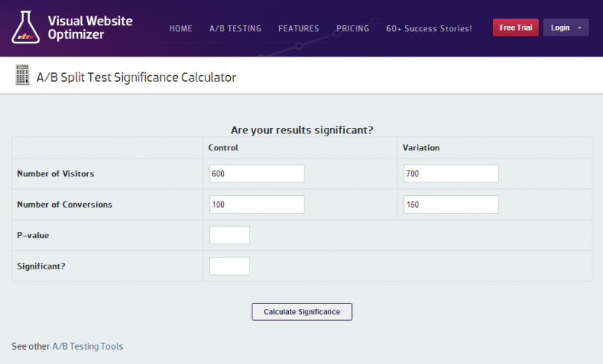The height and width of the screenshot is (364, 603).
Task: Click the calculator icon beside page title
Action: [22, 74]
